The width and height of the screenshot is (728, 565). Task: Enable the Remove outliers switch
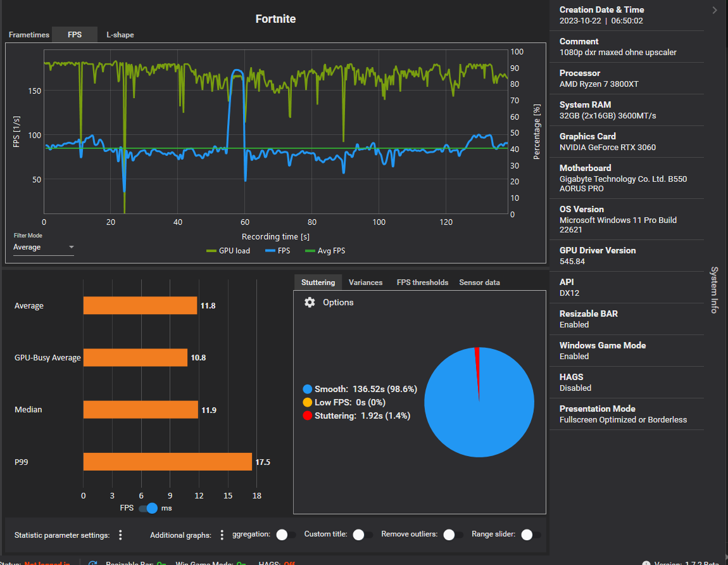[453, 535]
